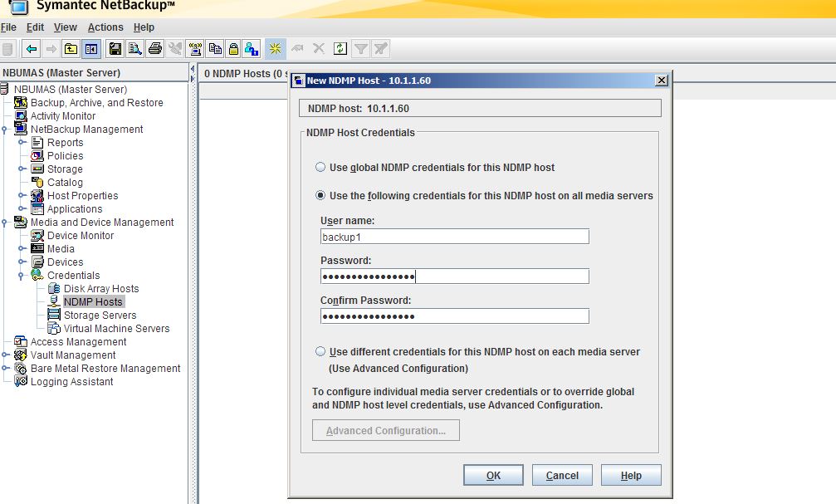This screenshot has width=836, height=504.
Task: Toggle the show/hide tree pane toolbar icon
Action: [90, 48]
